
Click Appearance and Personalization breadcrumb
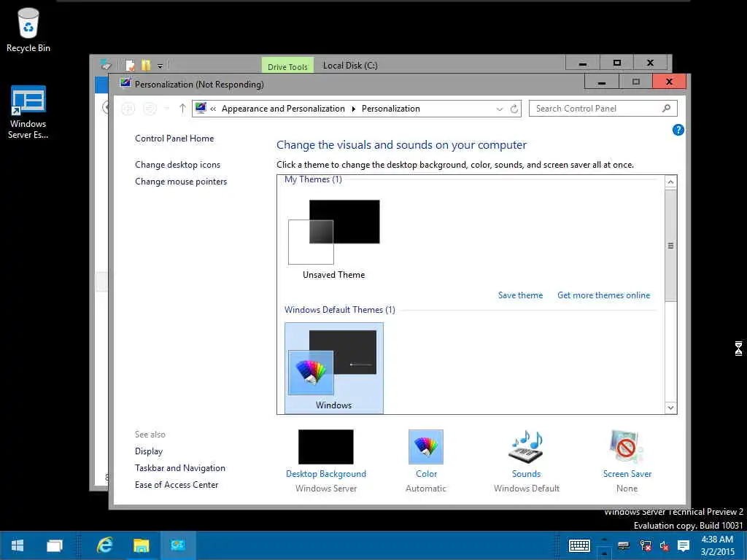pos(283,109)
